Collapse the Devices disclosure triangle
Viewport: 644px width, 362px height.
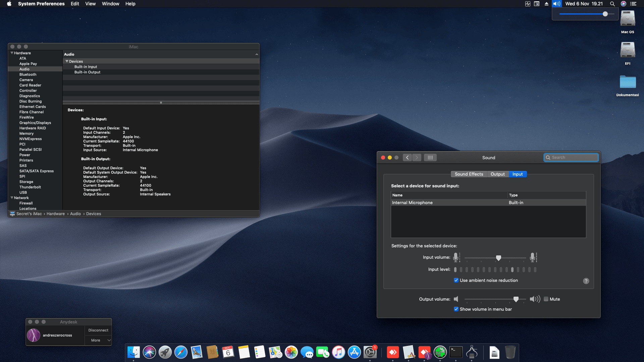point(67,61)
